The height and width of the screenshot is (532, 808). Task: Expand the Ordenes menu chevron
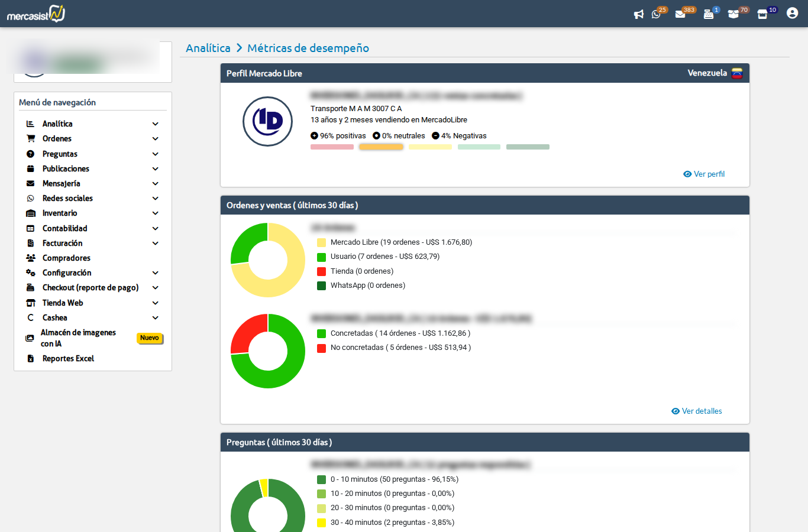[155, 138]
